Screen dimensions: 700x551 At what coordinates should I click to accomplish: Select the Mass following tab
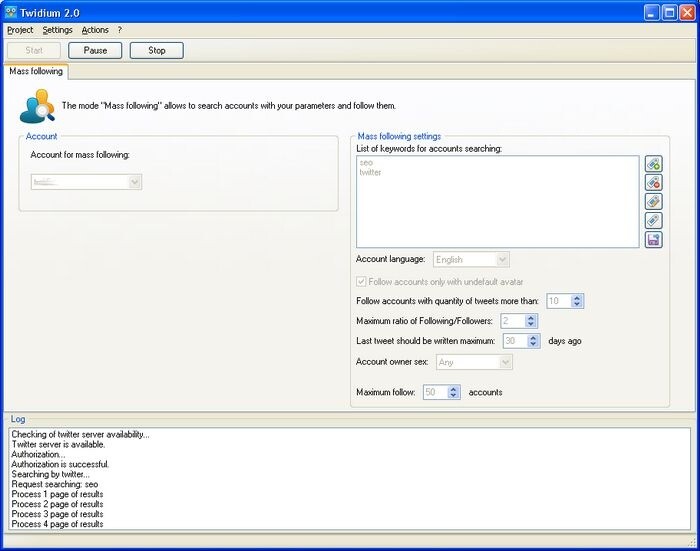pyautogui.click(x=36, y=71)
